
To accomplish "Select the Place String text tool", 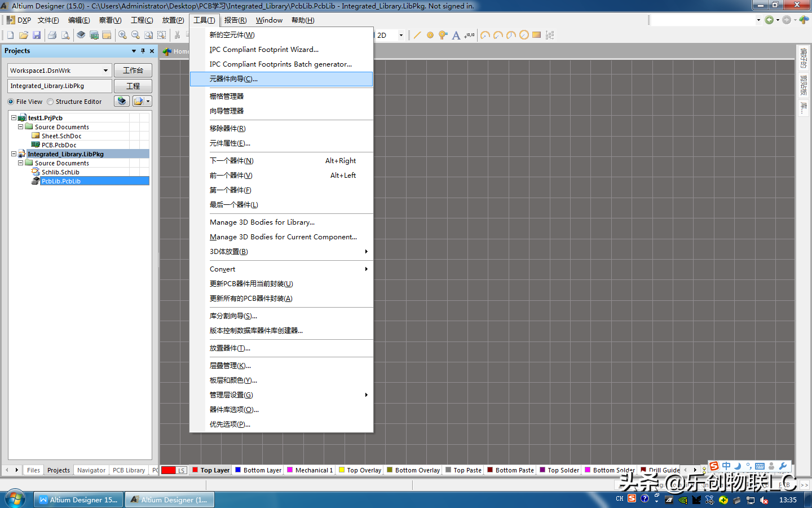I will click(456, 35).
